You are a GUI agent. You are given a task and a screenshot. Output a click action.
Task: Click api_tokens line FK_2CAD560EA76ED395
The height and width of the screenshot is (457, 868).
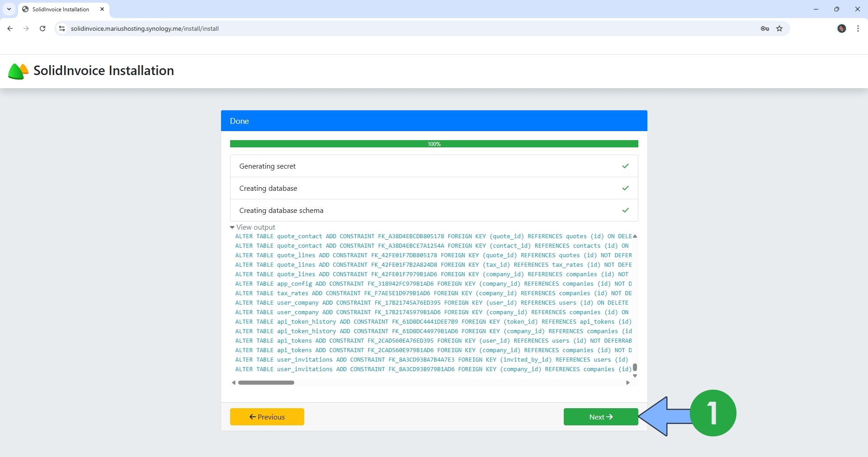pyautogui.click(x=434, y=341)
